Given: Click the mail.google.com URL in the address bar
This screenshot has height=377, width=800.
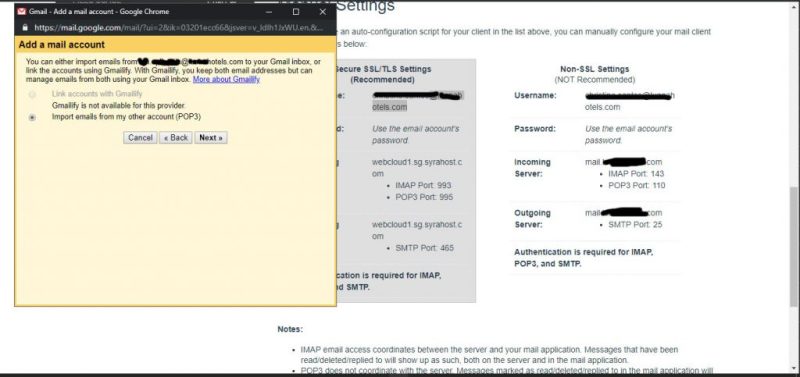Looking at the screenshot, I should coord(179,28).
